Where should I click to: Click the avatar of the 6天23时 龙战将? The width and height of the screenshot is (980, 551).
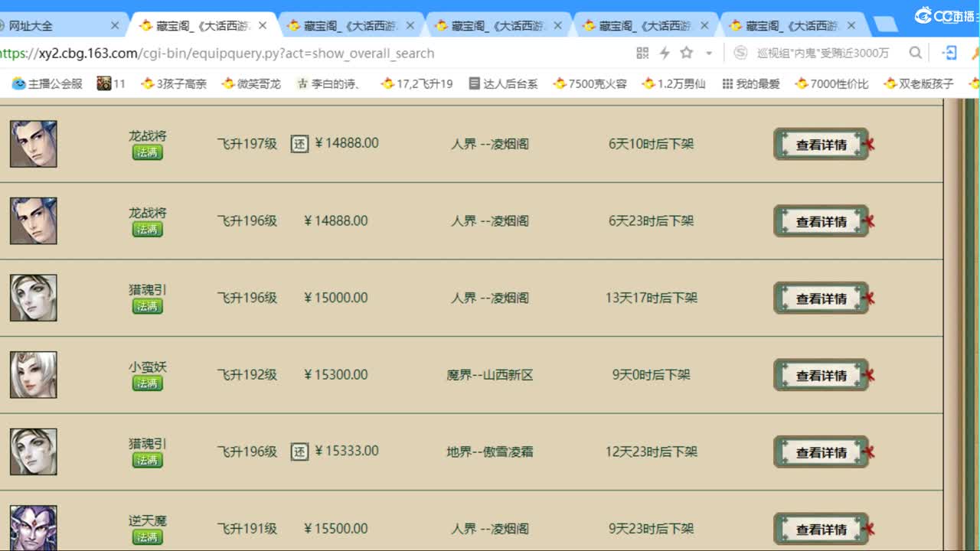(x=34, y=221)
